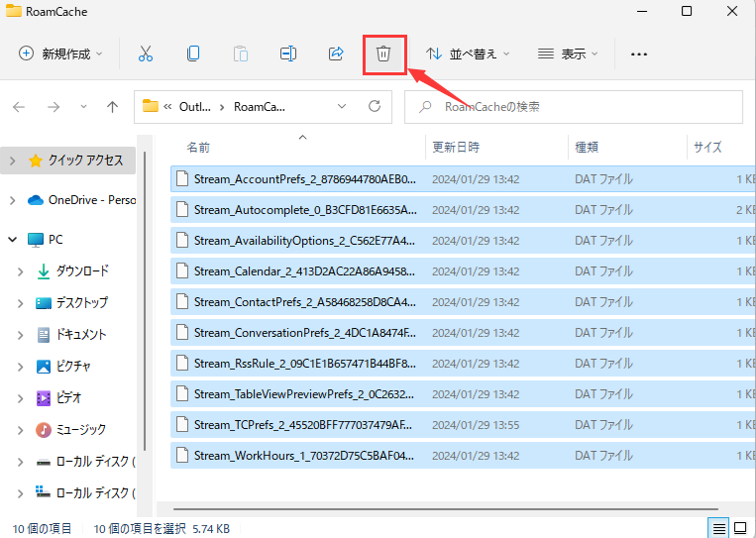The image size is (756, 538).
Task: Sort files by 更新日時 column header
Action: click(456, 147)
